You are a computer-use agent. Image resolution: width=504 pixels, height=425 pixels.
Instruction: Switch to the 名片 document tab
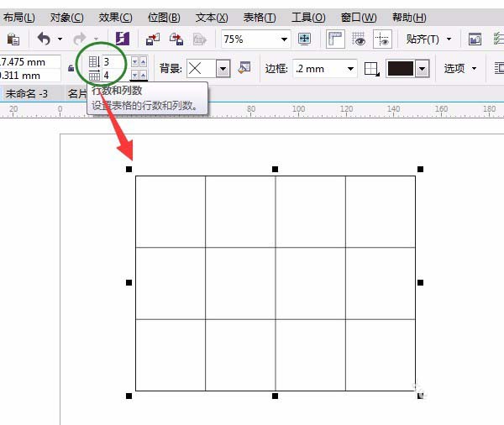click(77, 93)
